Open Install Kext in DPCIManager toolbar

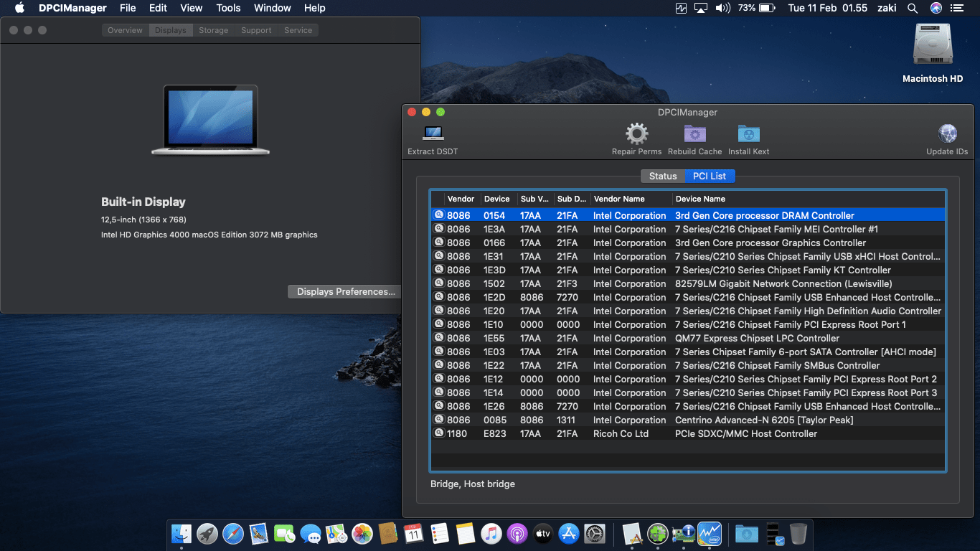click(x=748, y=133)
